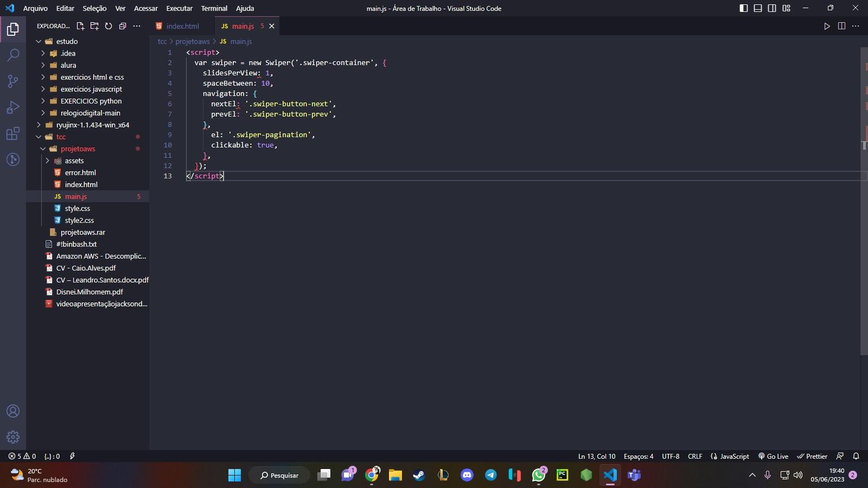Collapse all folders in Explorer

click(x=123, y=26)
